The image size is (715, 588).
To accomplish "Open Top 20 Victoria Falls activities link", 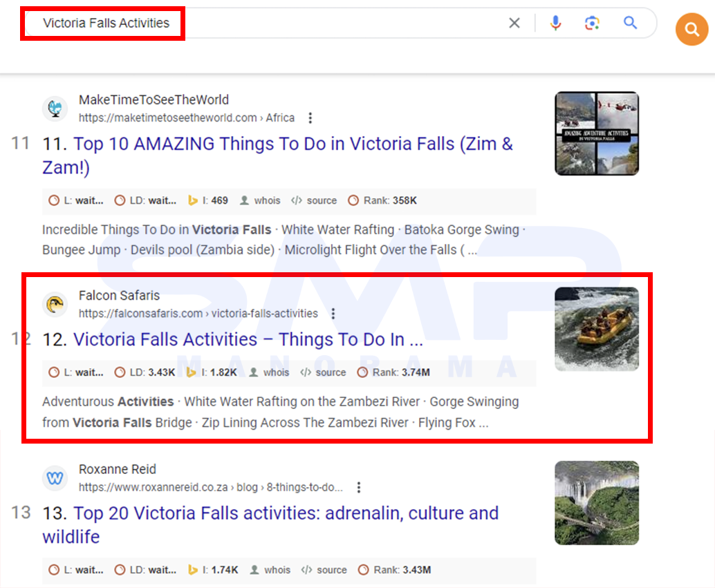I will (271, 524).
